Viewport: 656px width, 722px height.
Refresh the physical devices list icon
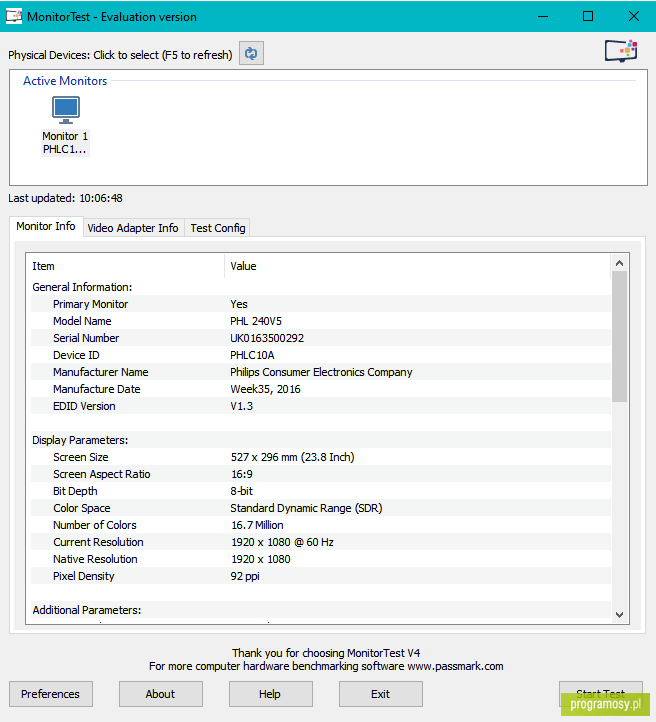(251, 53)
